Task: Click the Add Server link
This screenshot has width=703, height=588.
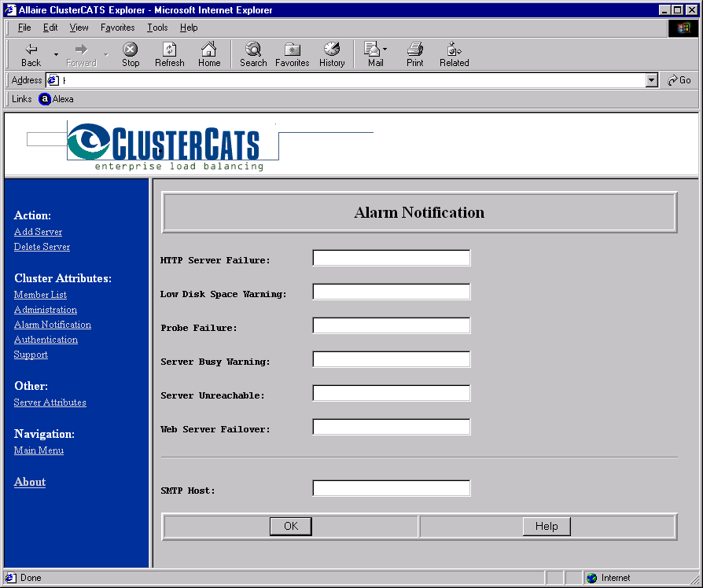Action: click(x=38, y=232)
